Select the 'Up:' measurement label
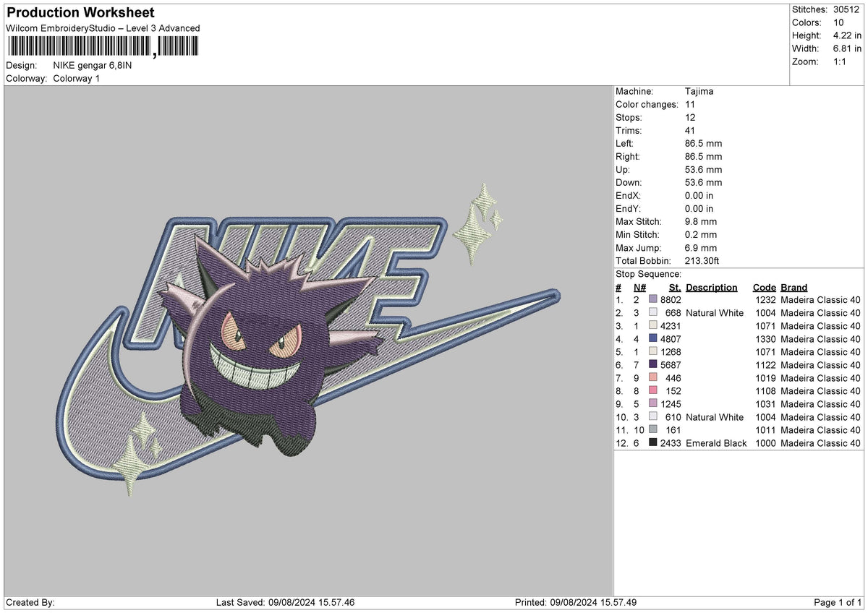The width and height of the screenshot is (868, 613). pos(624,170)
